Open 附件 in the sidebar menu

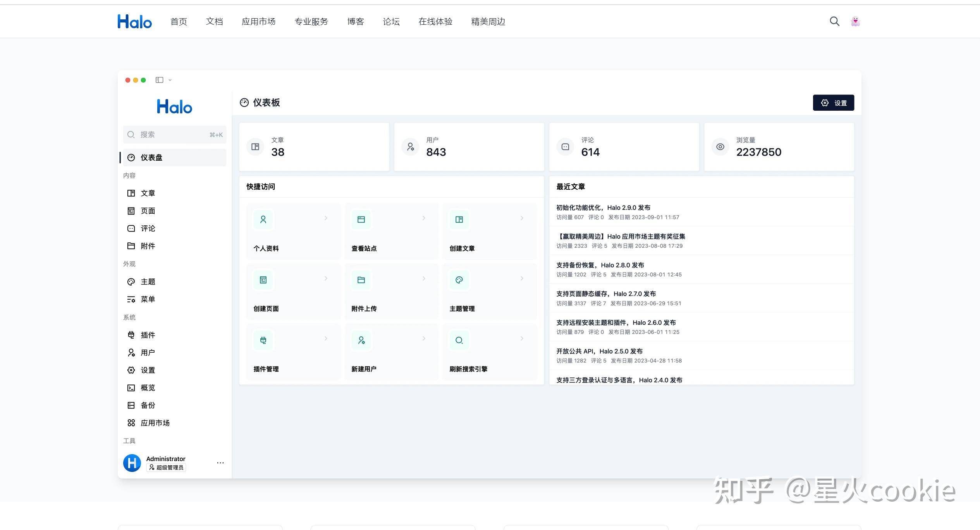175,246
